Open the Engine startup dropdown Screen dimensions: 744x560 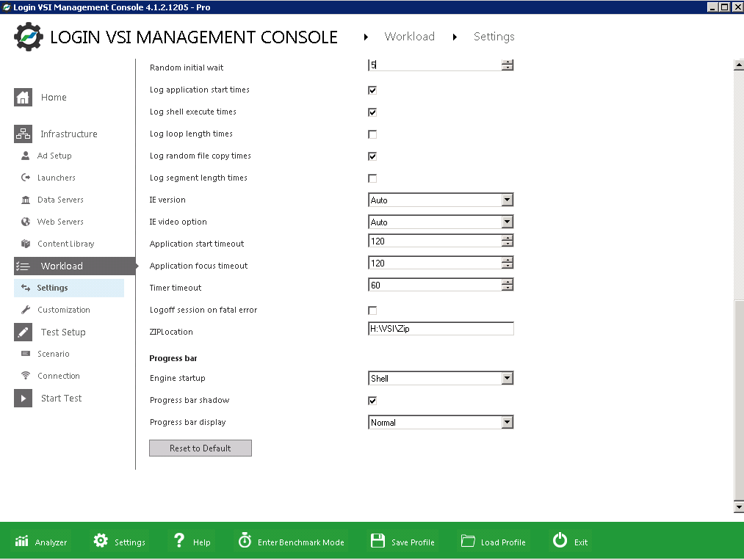coord(508,379)
